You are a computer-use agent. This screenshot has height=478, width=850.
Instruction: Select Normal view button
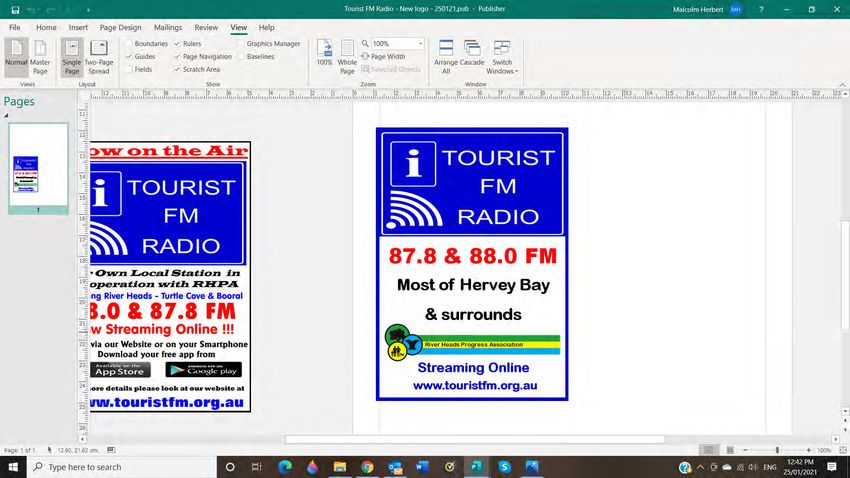pyautogui.click(x=16, y=56)
